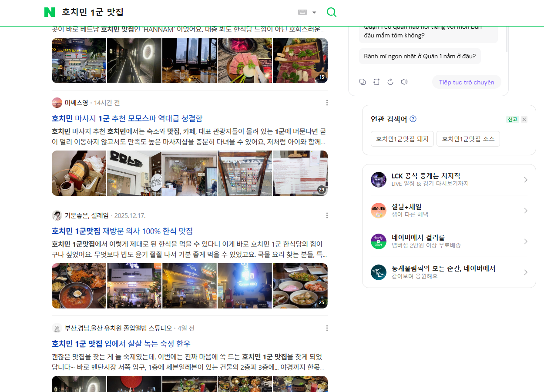Open more options for 미쎄스영 post
Image resolution: width=544 pixels, height=392 pixels.
coord(327,103)
